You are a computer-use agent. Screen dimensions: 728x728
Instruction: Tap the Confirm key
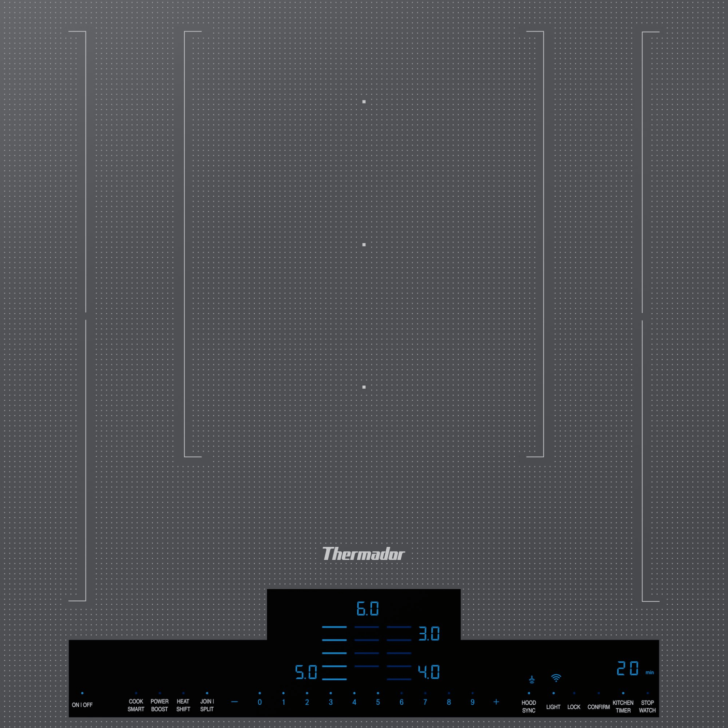[599, 707]
